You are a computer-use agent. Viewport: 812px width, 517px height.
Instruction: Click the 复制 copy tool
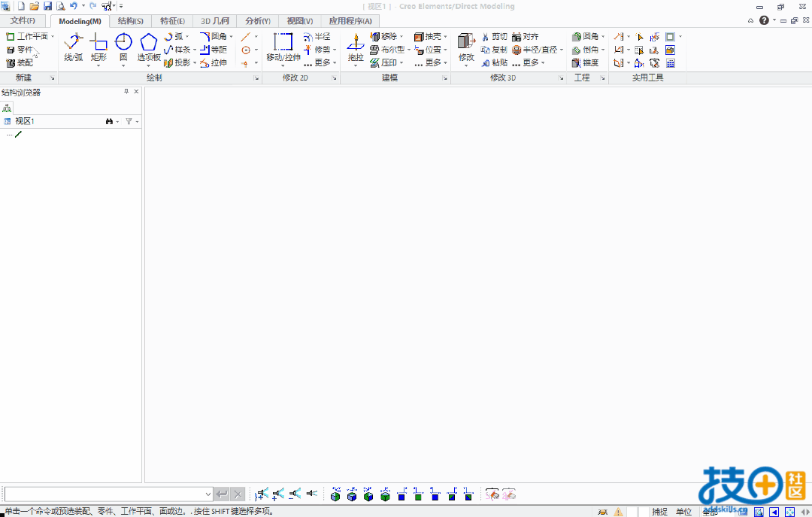point(495,50)
